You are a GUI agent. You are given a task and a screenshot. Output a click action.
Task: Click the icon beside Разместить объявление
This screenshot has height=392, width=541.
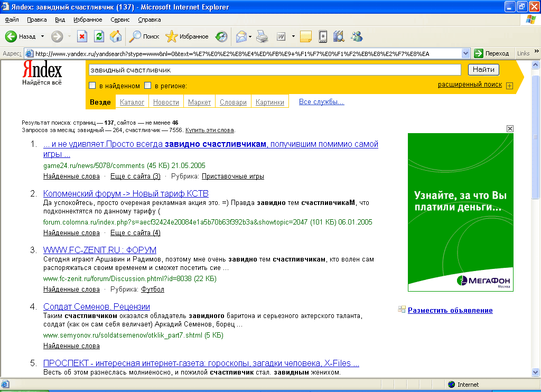click(x=402, y=309)
